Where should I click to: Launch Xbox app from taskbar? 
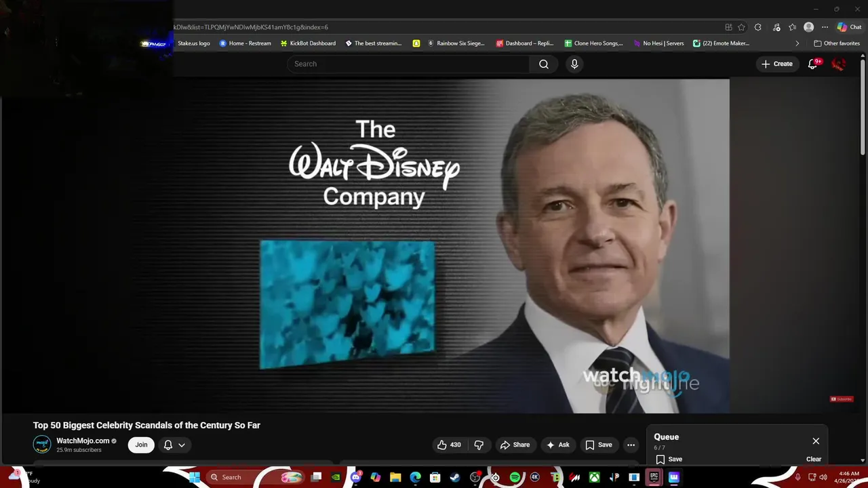tap(594, 477)
